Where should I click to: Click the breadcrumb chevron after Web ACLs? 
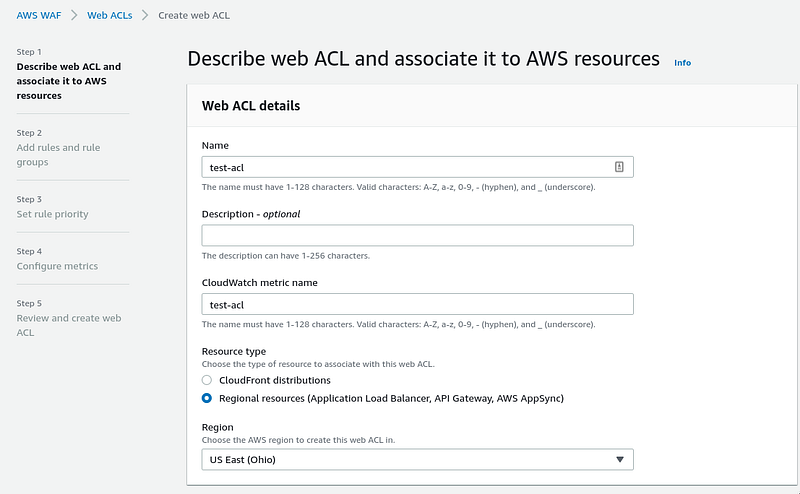click(x=145, y=15)
